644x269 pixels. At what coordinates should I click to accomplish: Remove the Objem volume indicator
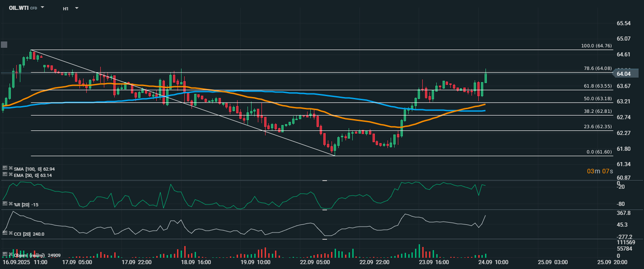tap(11, 255)
